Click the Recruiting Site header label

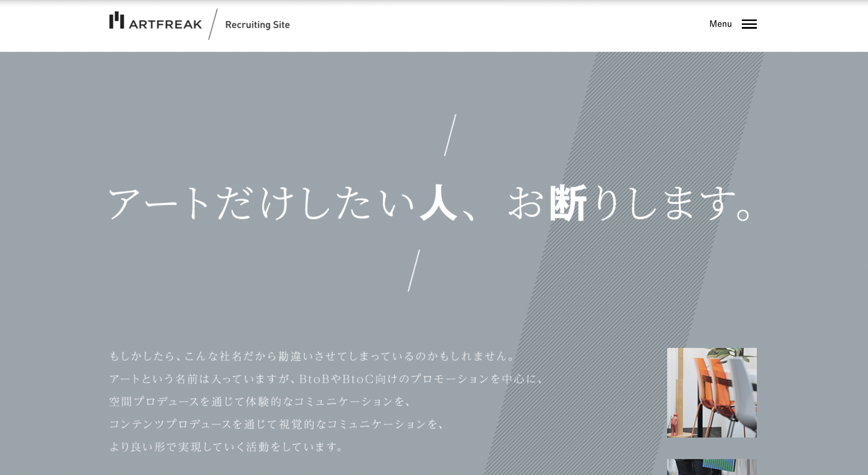[x=257, y=25]
